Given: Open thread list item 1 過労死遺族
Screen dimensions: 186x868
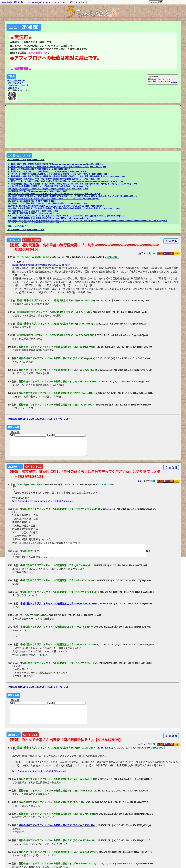Looking at the screenshot, I should [x=56, y=164].
